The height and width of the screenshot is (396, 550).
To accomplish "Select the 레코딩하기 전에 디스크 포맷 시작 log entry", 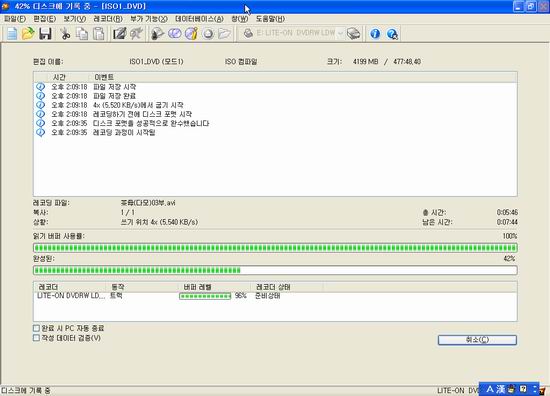I will tap(142, 114).
